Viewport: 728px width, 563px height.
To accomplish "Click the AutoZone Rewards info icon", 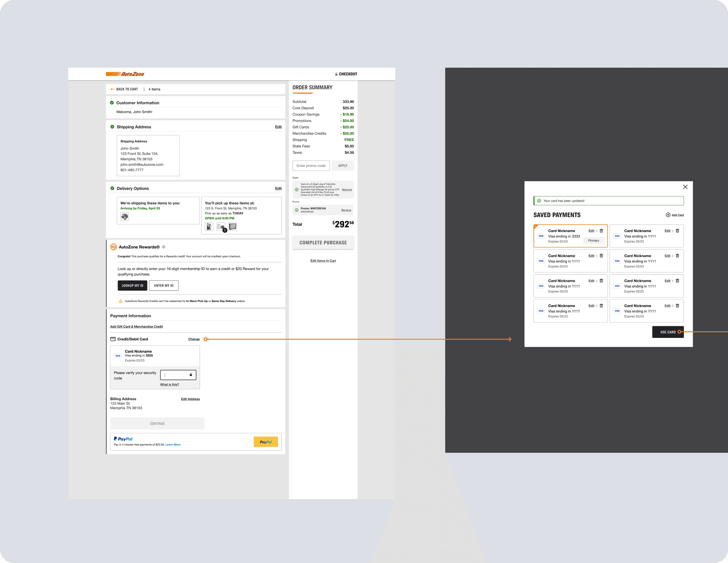I will 163,247.
